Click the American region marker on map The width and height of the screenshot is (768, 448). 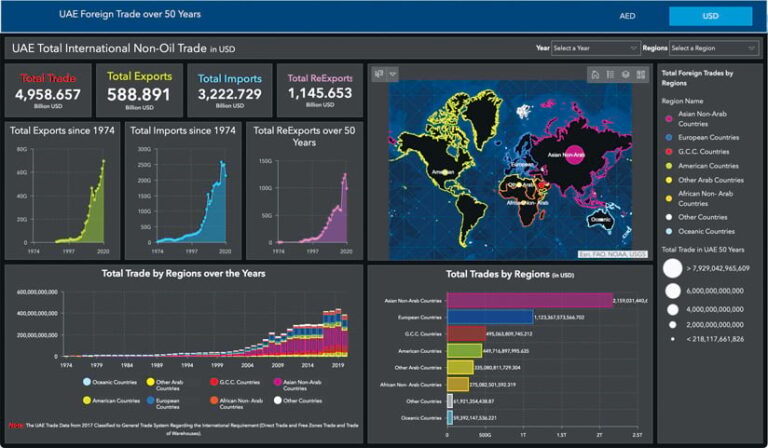click(445, 172)
